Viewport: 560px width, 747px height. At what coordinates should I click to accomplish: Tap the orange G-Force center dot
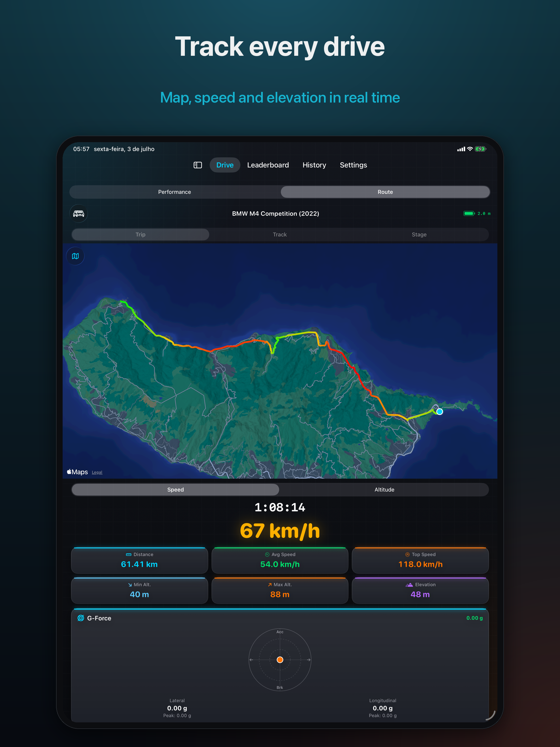coord(280,660)
